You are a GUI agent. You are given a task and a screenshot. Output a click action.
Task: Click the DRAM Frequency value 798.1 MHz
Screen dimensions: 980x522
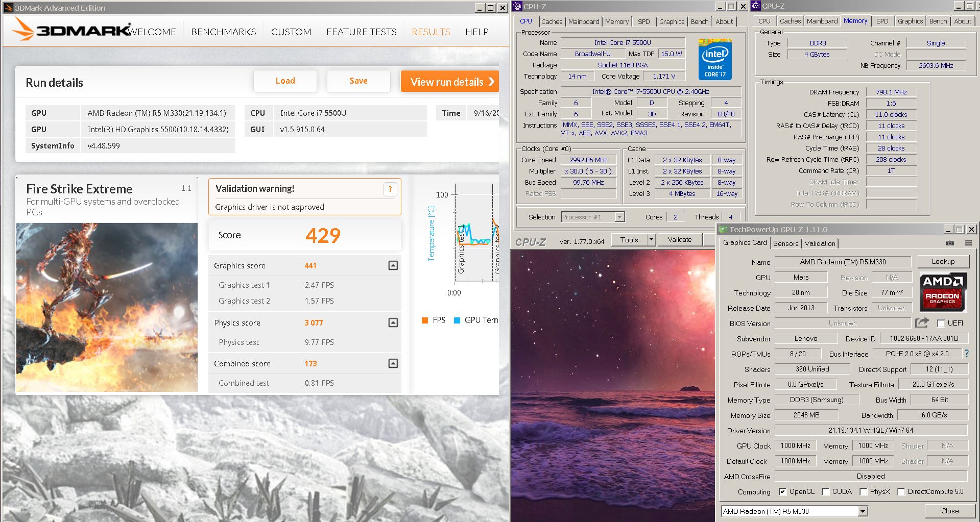pyautogui.click(x=891, y=92)
